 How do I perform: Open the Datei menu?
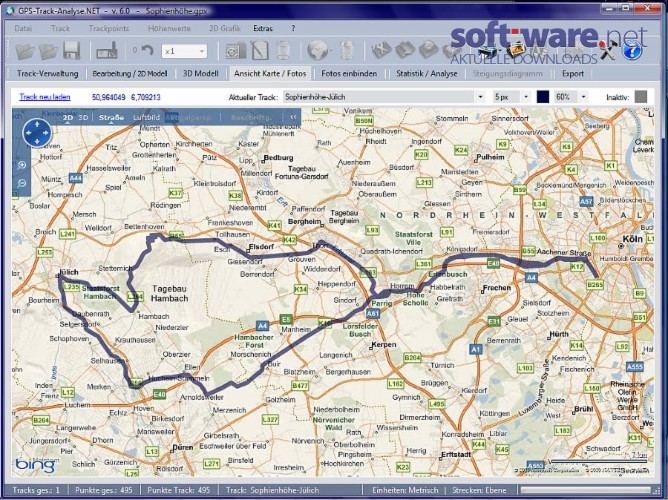click(x=23, y=29)
